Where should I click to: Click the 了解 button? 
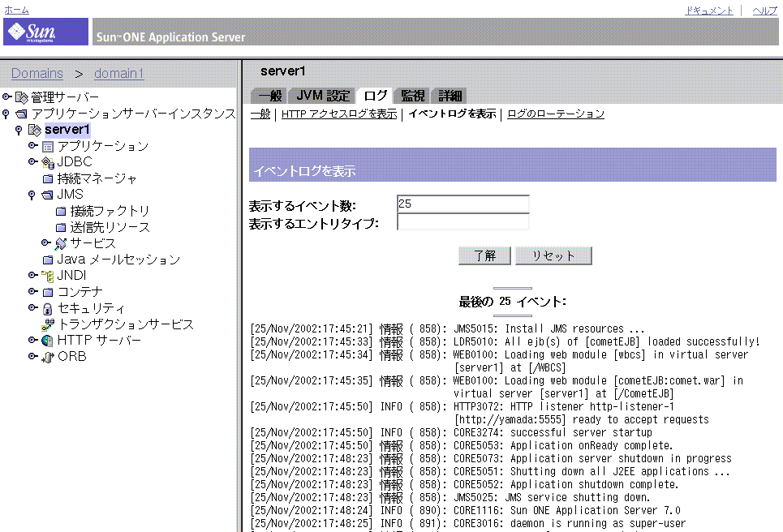click(x=484, y=256)
